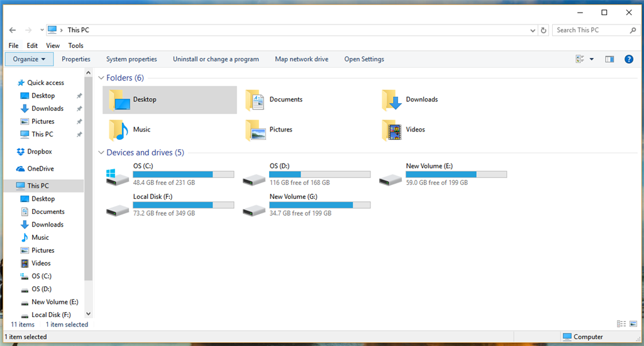Open Videos in navigation tree
The height and width of the screenshot is (346, 644).
click(41, 264)
